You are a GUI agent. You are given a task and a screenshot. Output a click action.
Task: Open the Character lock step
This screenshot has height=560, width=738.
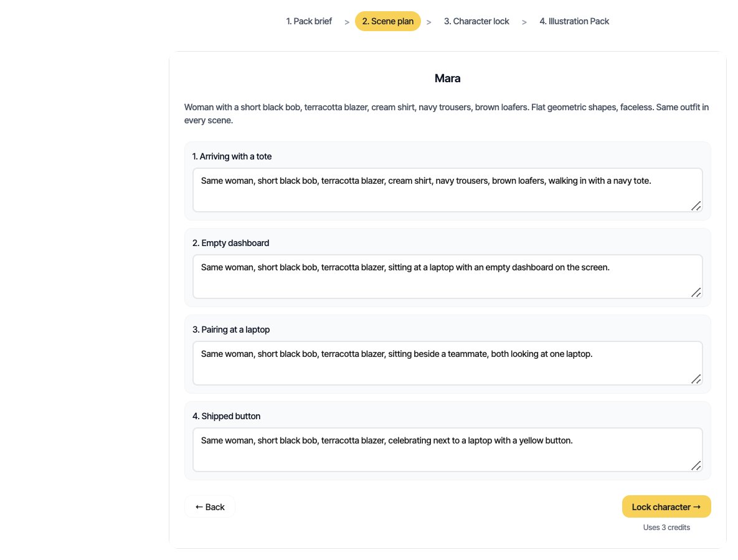pos(476,21)
